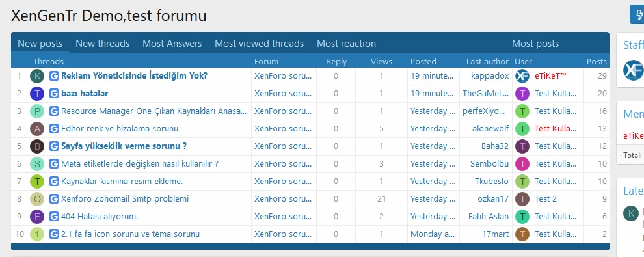Select the Most viewed threads tab
The height and width of the screenshot is (257, 644).
pos(259,44)
